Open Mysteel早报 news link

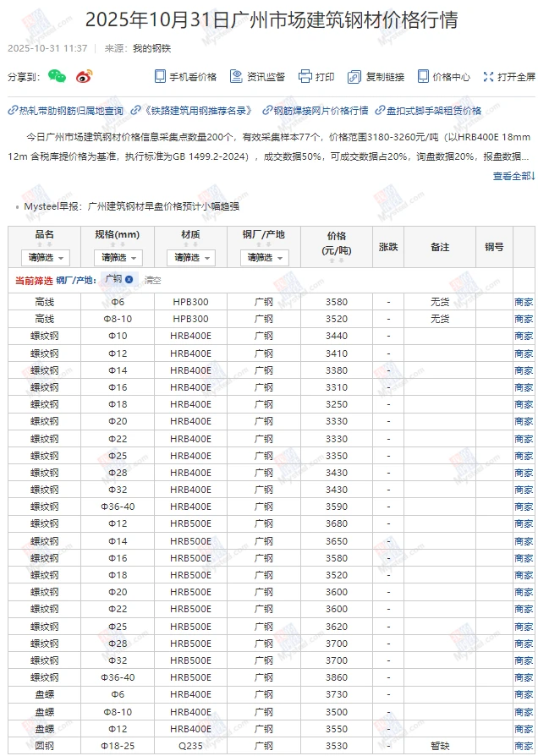tap(132, 206)
